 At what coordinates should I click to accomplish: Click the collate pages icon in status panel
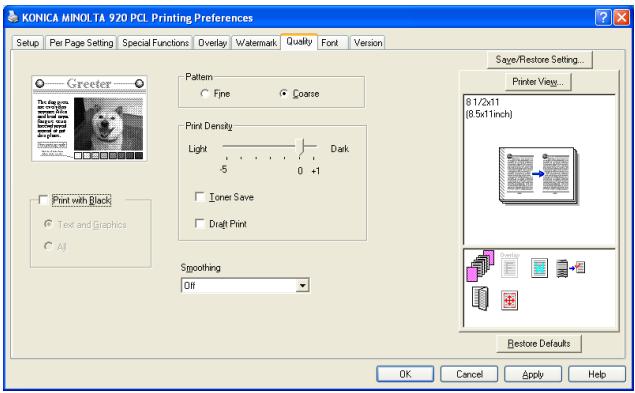[480, 266]
